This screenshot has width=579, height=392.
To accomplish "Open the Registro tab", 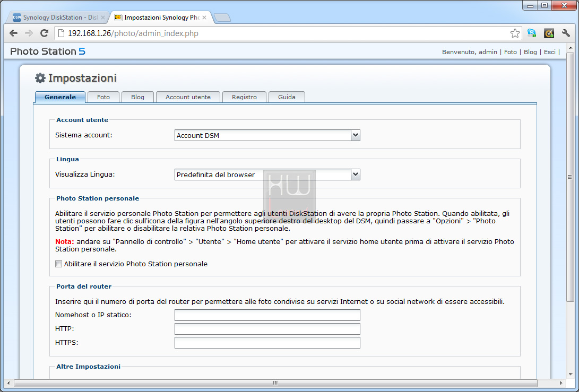I will coord(245,97).
